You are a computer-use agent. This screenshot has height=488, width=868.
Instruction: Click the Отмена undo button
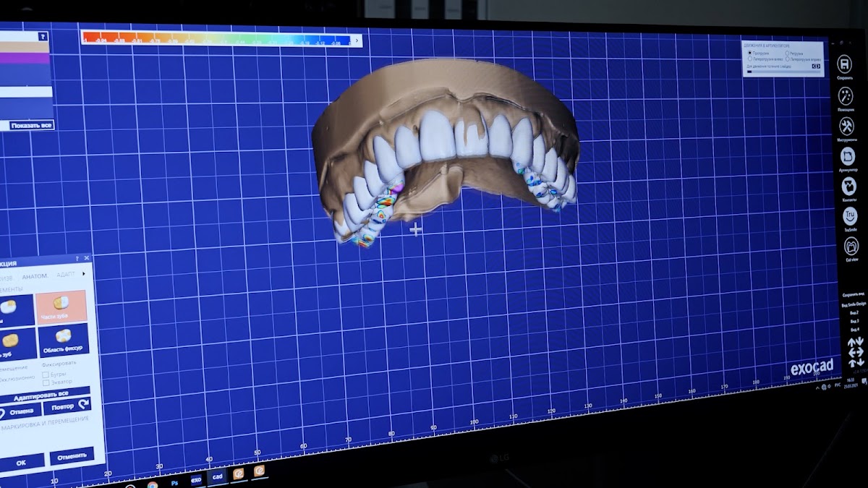pos(20,412)
